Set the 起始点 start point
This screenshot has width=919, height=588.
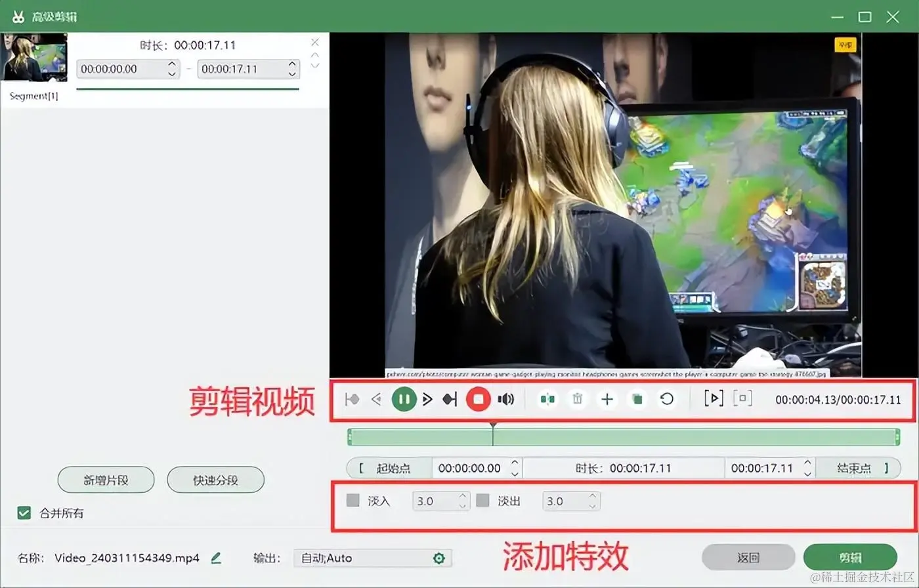tap(389, 468)
